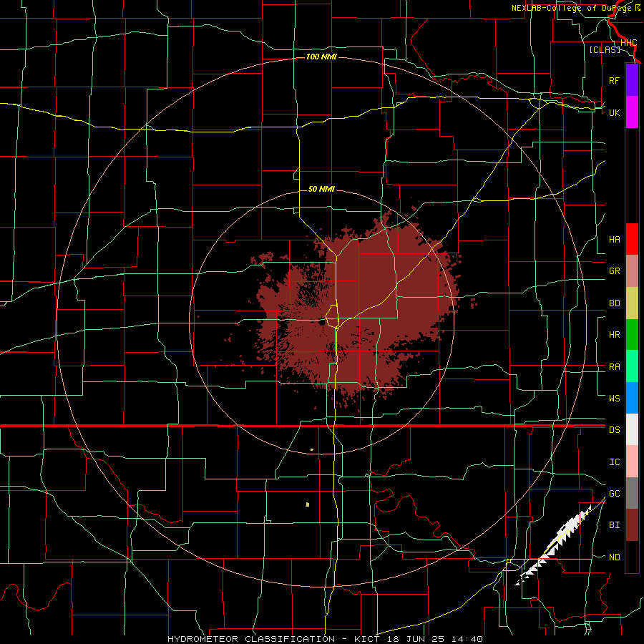Click the RF legend label

tap(614, 80)
